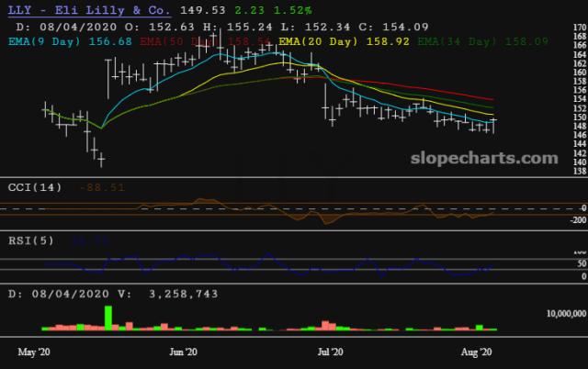Click the 170 price axis label
The image size is (588, 369).
point(578,29)
